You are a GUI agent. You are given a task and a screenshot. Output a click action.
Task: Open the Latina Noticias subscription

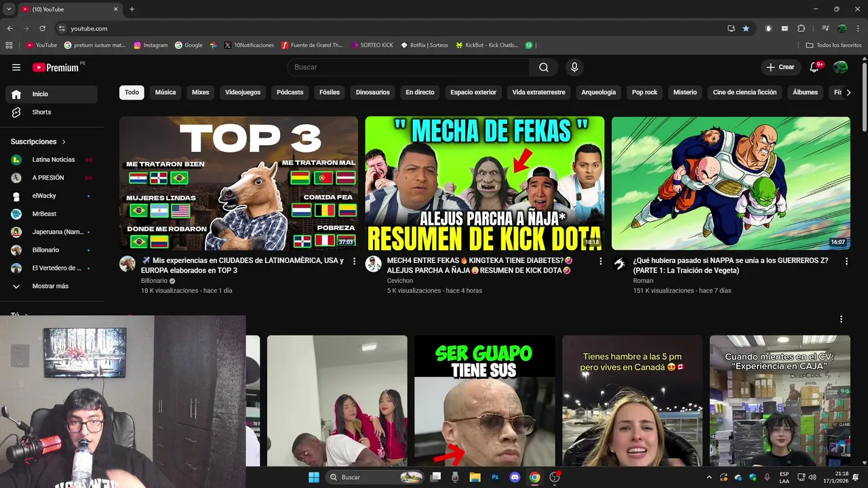(x=52, y=160)
